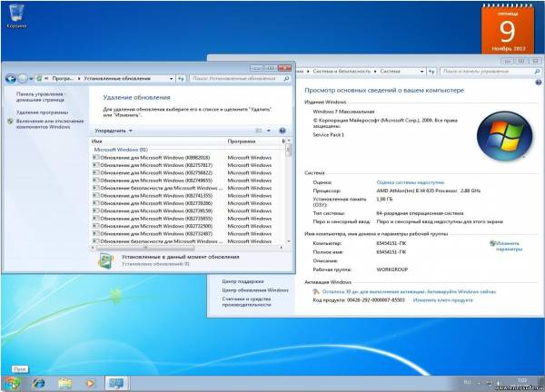Screen dimensions: 545x392
Task: Click Изменить ключ продукта link
Action: (443, 300)
